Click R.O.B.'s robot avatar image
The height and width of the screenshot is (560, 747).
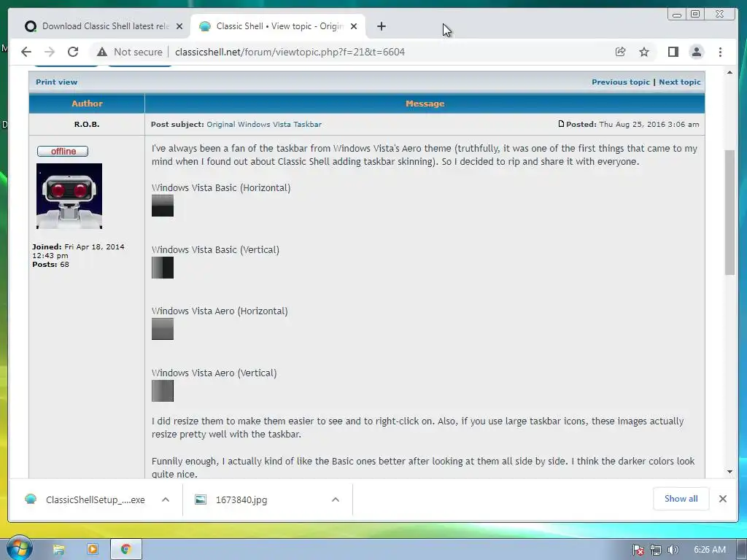point(69,196)
